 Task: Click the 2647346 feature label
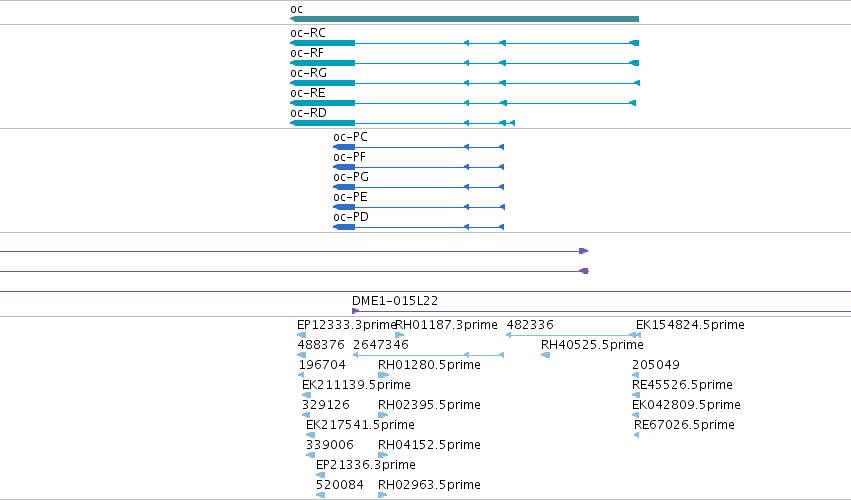(380, 345)
